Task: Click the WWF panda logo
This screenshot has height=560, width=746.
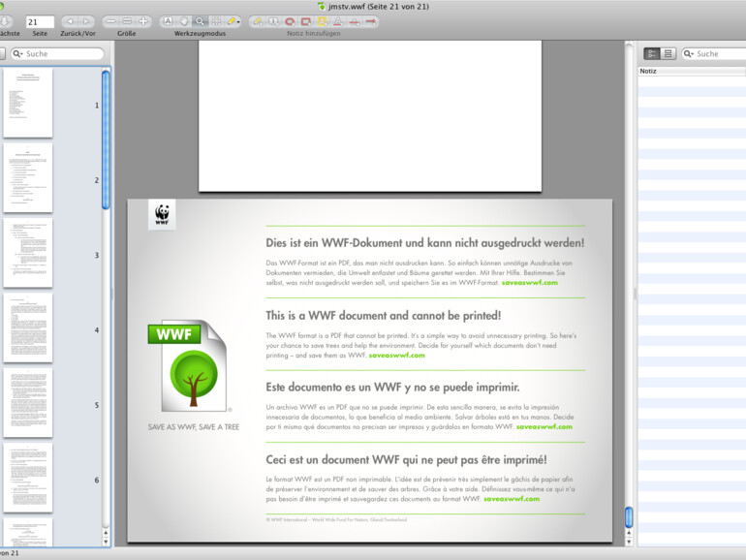Action: [162, 214]
